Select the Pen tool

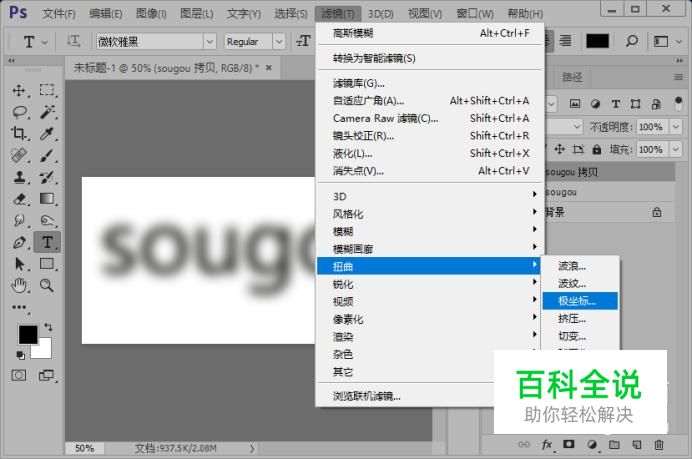coord(19,242)
